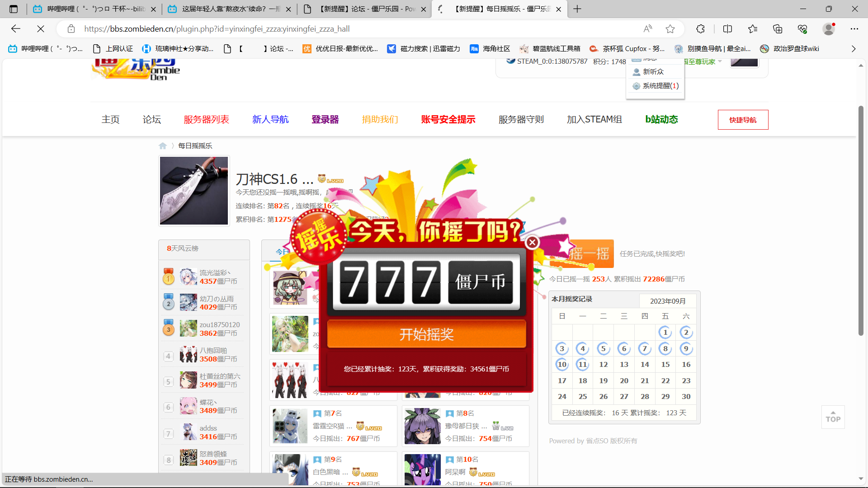The height and width of the screenshot is (488, 868).
Task: Go to 主页 in navigation
Action: click(x=110, y=119)
